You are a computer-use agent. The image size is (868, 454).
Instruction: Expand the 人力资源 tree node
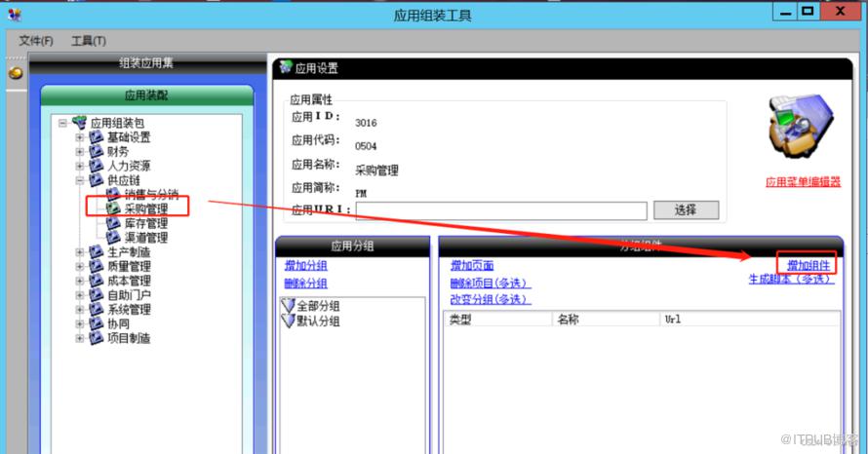pyautogui.click(x=80, y=166)
